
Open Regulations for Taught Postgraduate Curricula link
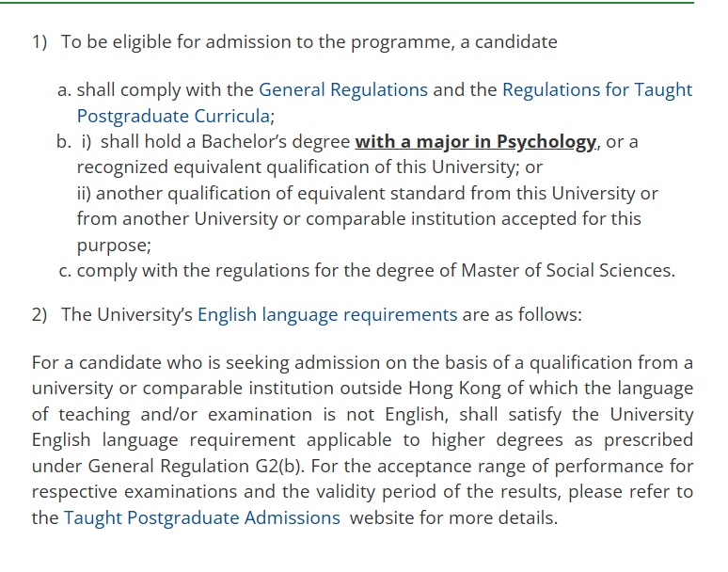coord(596,90)
